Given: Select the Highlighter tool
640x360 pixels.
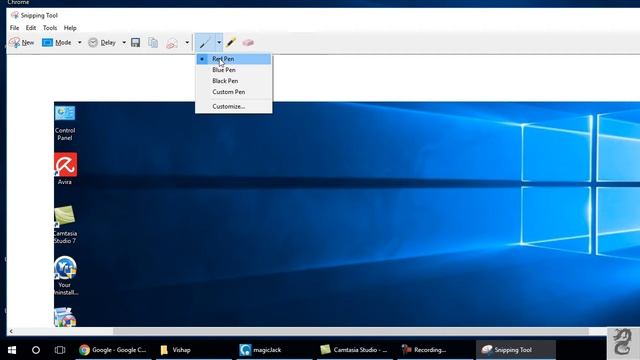Looking at the screenshot, I should pos(231,42).
